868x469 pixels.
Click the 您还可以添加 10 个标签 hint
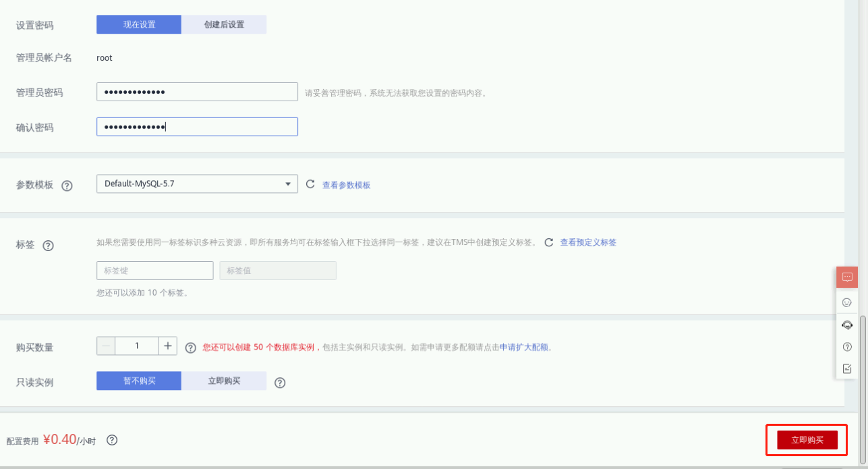pyautogui.click(x=142, y=293)
